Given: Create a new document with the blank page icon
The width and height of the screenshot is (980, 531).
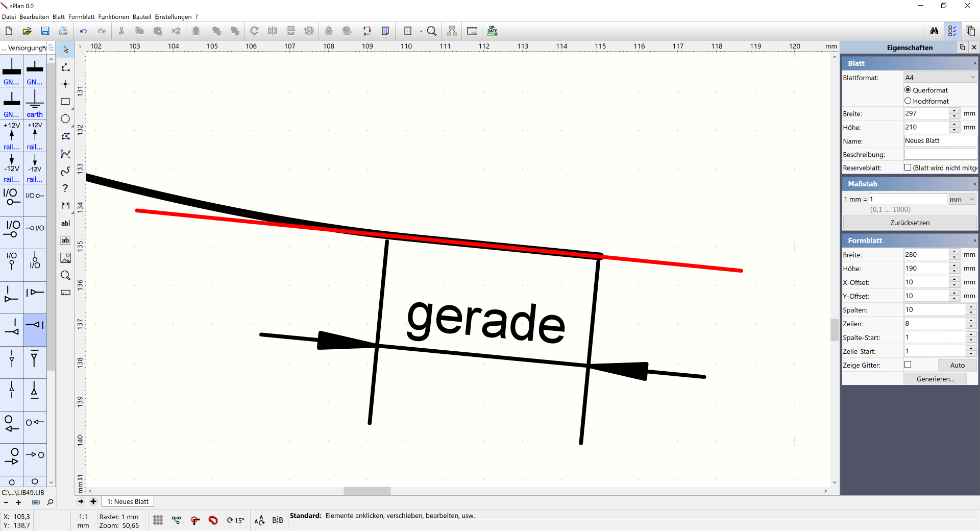Looking at the screenshot, I should (x=9, y=31).
